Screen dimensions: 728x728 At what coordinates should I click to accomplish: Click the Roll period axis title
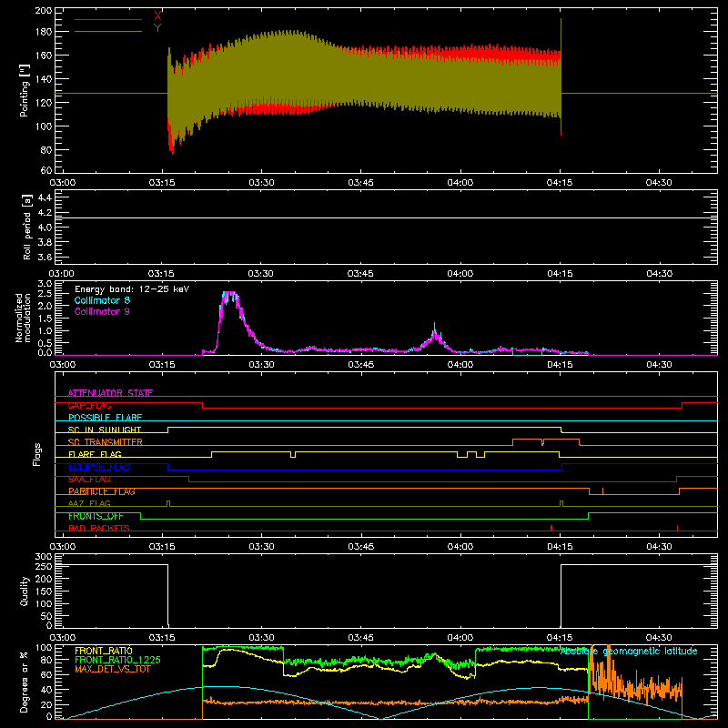tap(26, 227)
